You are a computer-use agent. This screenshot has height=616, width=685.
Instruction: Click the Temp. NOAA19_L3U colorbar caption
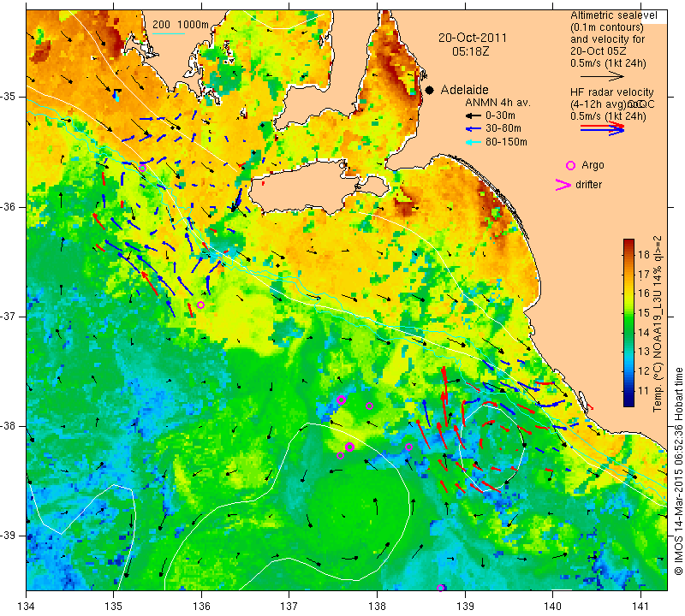(658, 324)
